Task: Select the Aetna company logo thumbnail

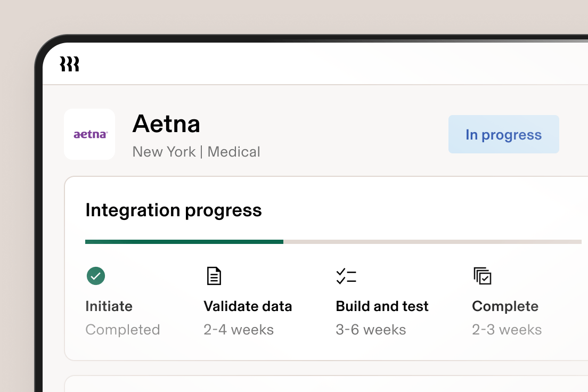Action: (89, 134)
